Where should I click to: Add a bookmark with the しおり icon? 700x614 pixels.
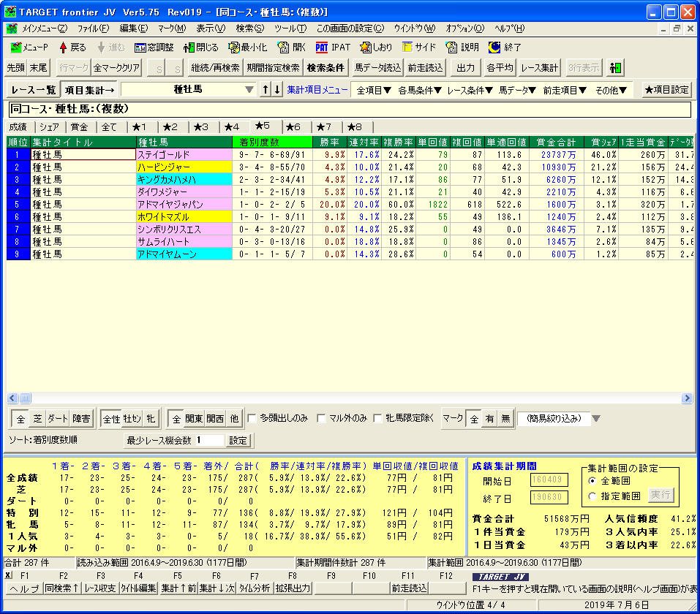pyautogui.click(x=376, y=48)
